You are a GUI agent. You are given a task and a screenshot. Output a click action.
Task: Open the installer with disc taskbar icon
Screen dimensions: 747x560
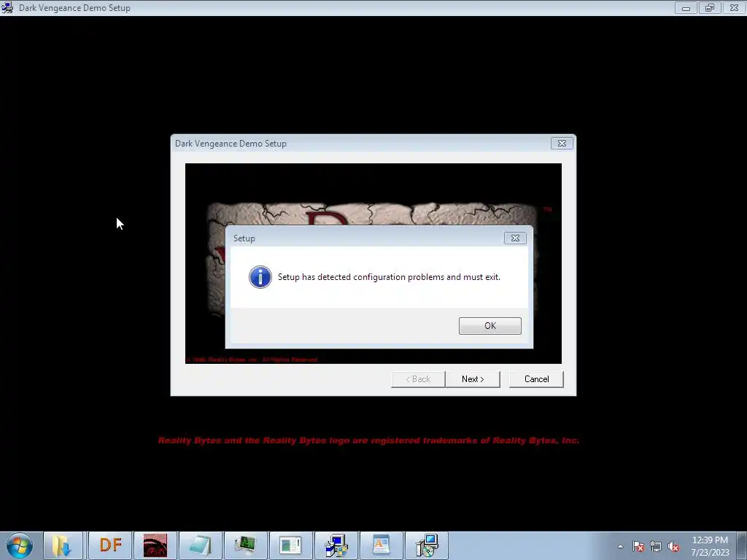pyautogui.click(x=426, y=545)
